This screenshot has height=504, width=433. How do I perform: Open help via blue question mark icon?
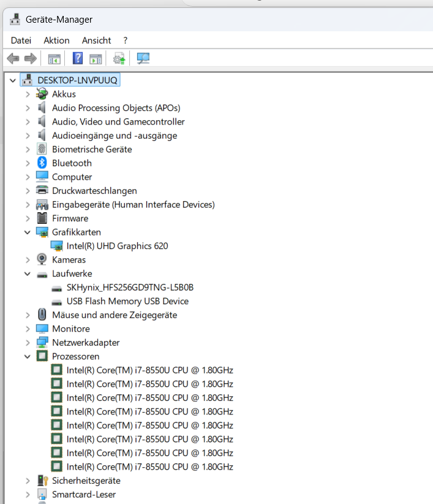click(x=78, y=58)
